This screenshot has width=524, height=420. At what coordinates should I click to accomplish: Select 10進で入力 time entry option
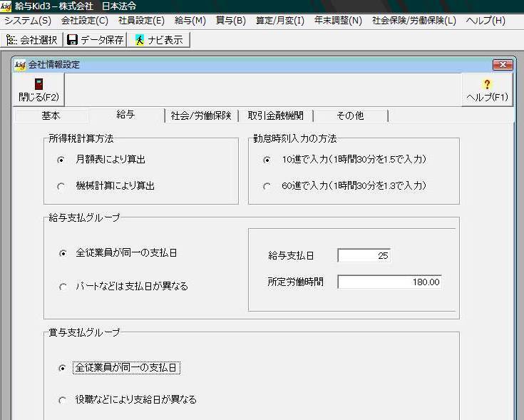click(344, 160)
